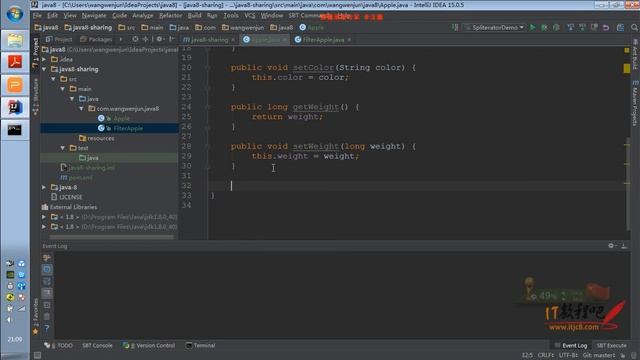Toggle the Project tool window side button
Image resolution: width=640 pixels, height=360 pixels.
point(36,53)
